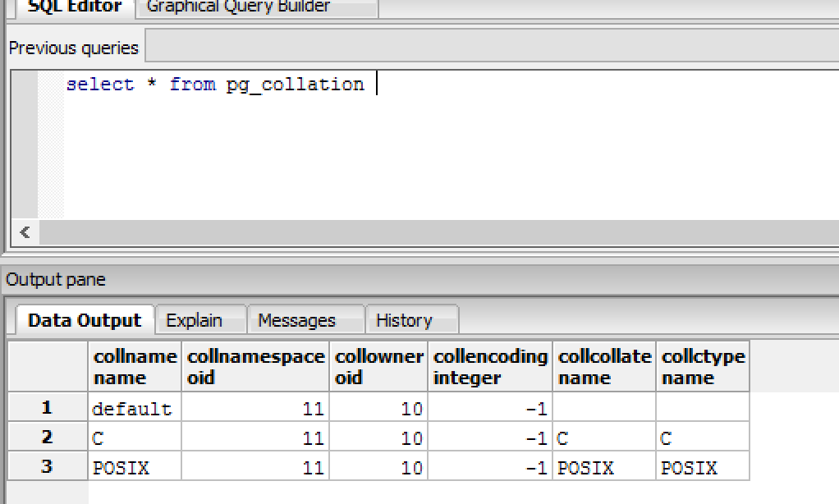
Task: Click the collowner column header
Action: [378, 367]
